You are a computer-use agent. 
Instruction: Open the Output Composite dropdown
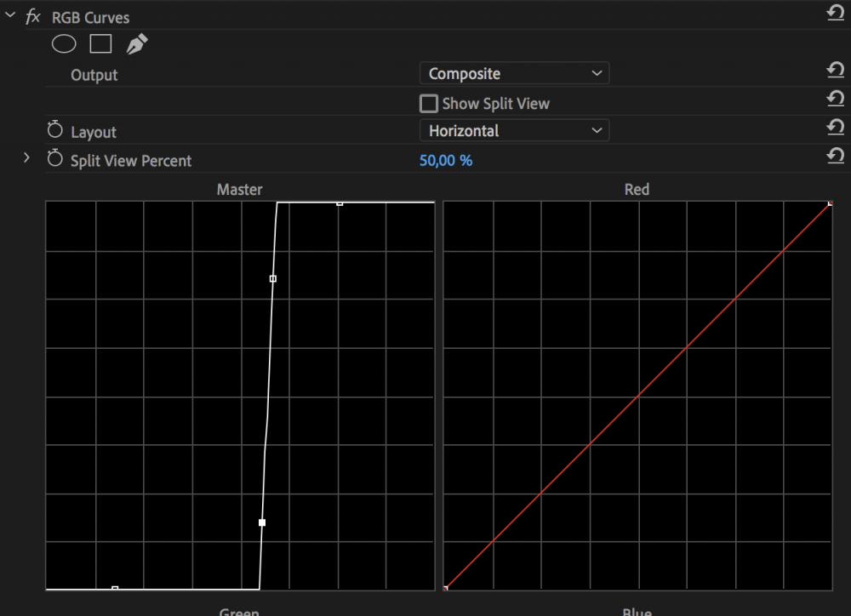[514, 74]
